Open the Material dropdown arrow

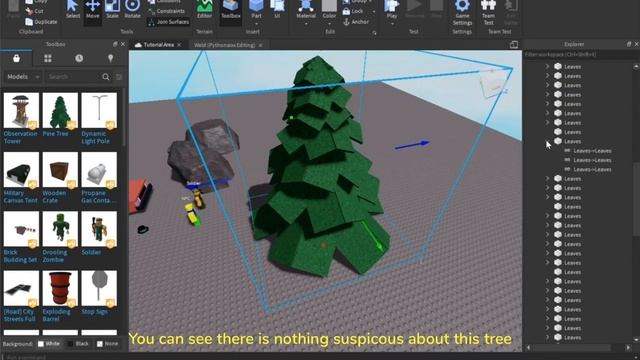pos(306,24)
